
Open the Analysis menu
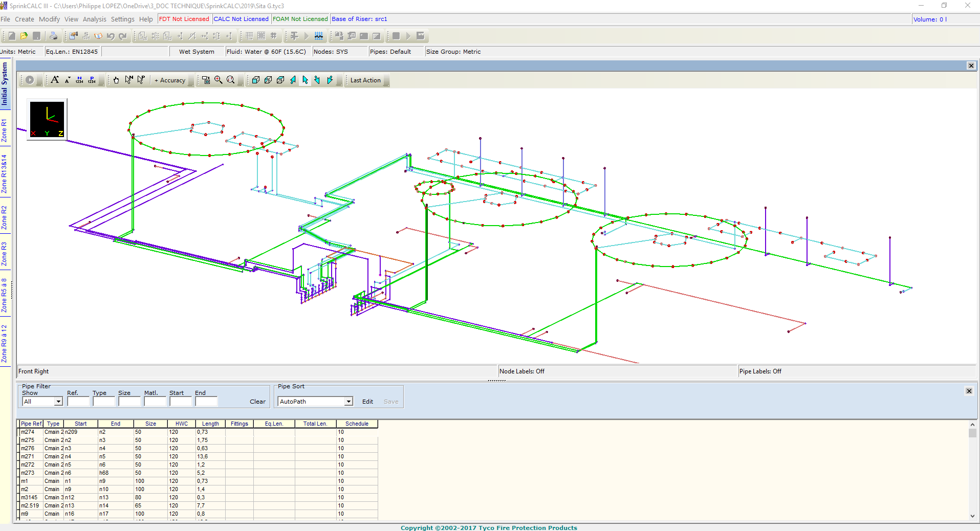tap(94, 19)
